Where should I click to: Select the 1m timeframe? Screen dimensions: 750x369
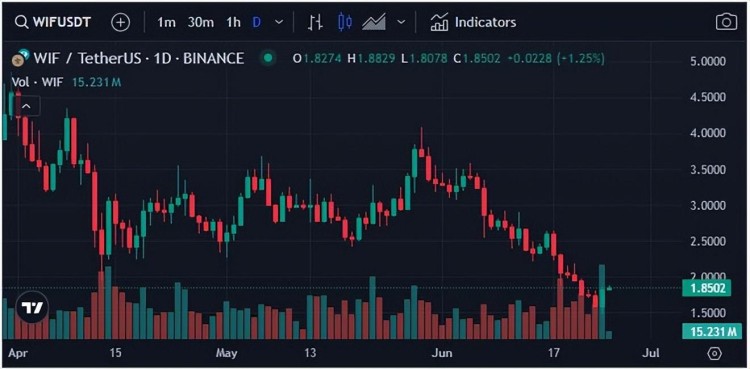(166, 22)
